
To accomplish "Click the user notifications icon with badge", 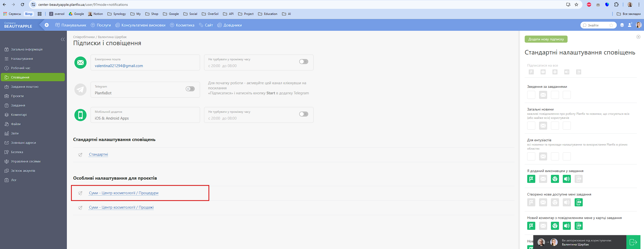I will coord(630,25).
